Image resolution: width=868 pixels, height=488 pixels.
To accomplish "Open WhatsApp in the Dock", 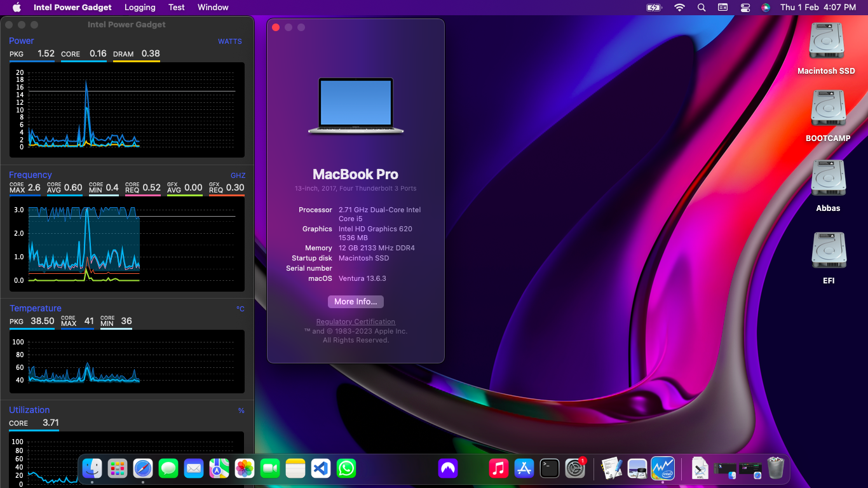I will tap(346, 469).
